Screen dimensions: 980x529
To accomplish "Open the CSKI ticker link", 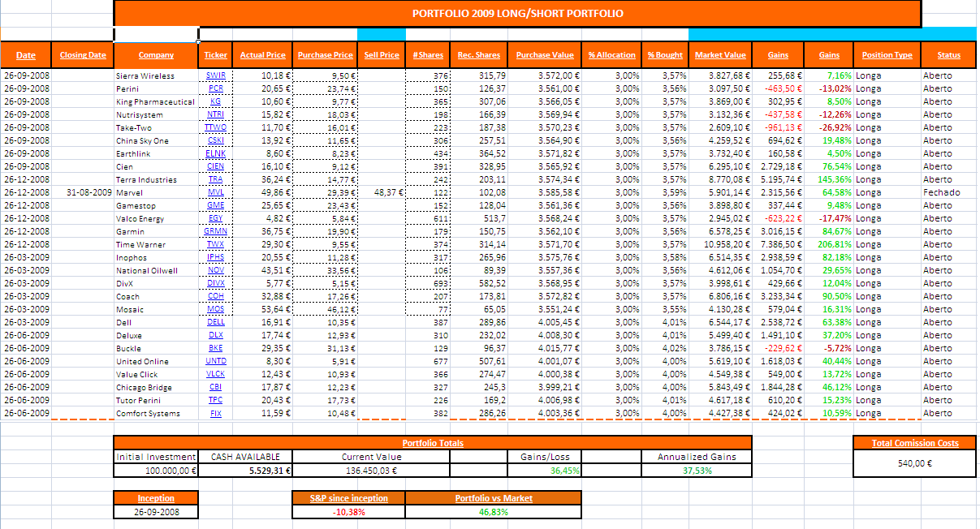I will tap(215, 140).
